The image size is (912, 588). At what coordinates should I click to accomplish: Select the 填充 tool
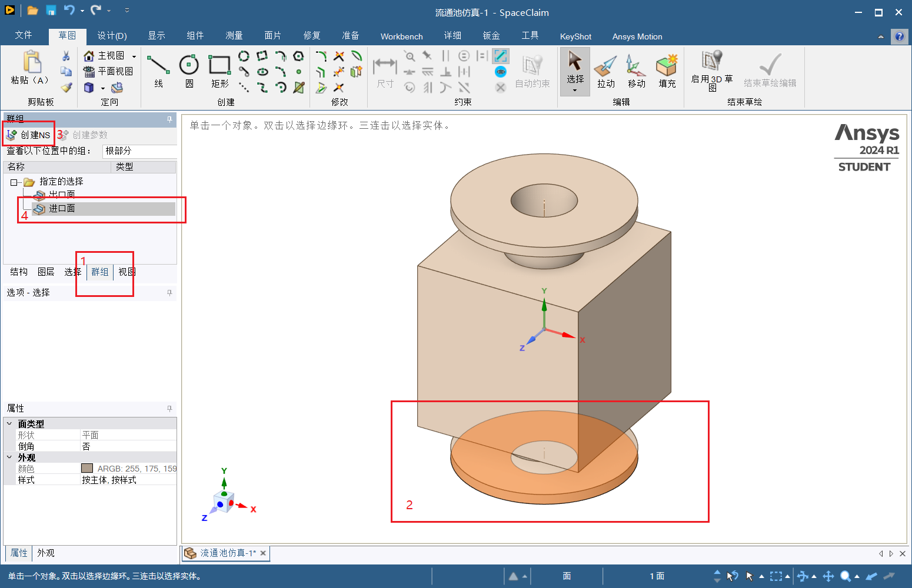667,71
